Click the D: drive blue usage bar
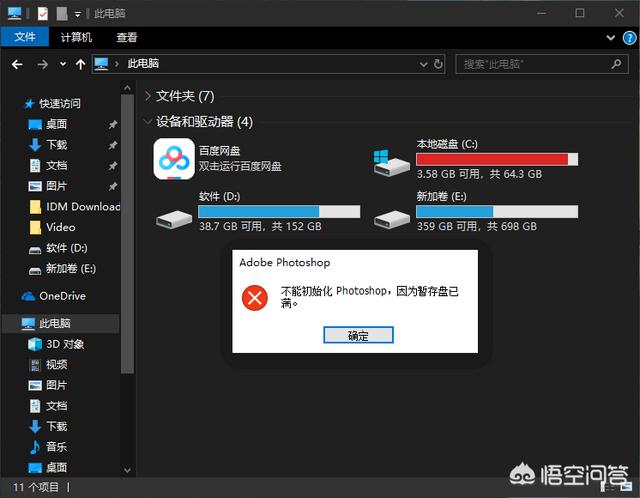The width and height of the screenshot is (640, 498). pyautogui.click(x=279, y=211)
